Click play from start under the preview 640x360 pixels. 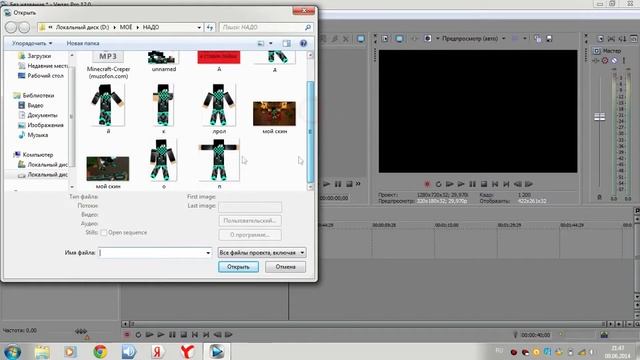[x=450, y=184]
